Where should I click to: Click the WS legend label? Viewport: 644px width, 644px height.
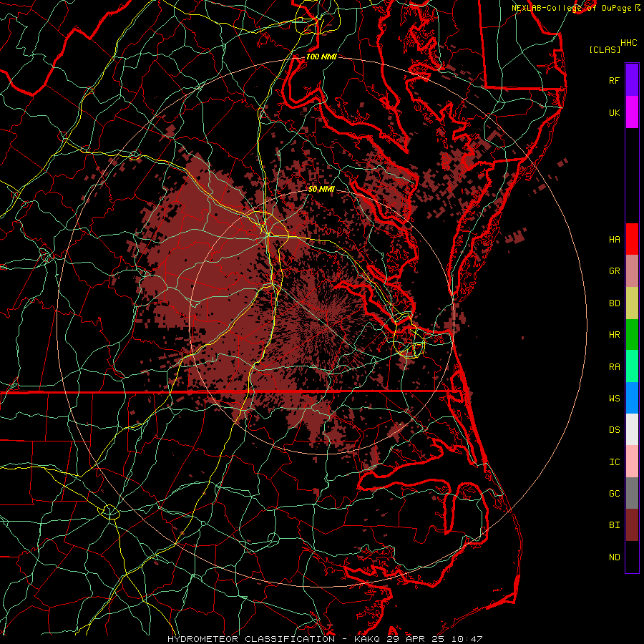614,399
